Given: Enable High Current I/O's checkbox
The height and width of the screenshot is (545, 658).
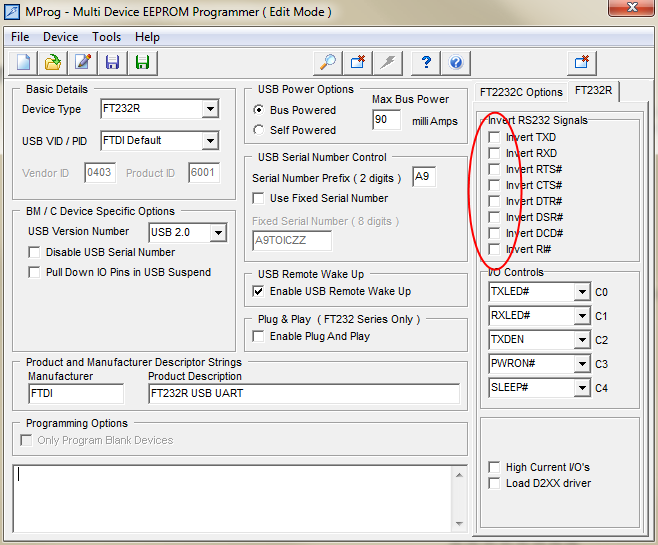Looking at the screenshot, I should point(494,467).
